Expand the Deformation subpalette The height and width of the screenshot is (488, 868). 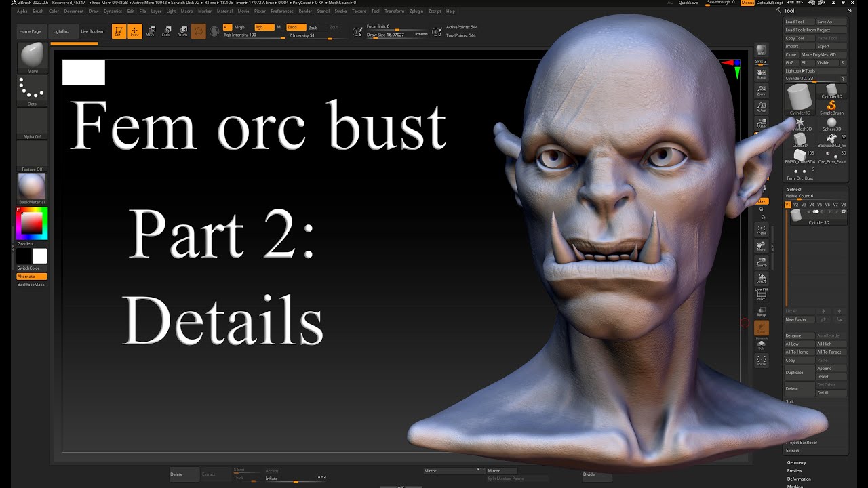coord(799,479)
